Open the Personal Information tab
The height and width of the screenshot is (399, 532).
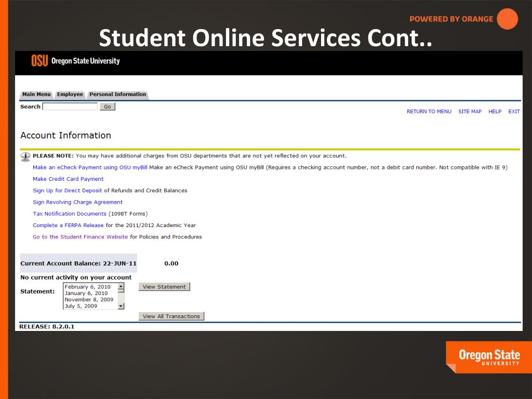pyautogui.click(x=118, y=95)
